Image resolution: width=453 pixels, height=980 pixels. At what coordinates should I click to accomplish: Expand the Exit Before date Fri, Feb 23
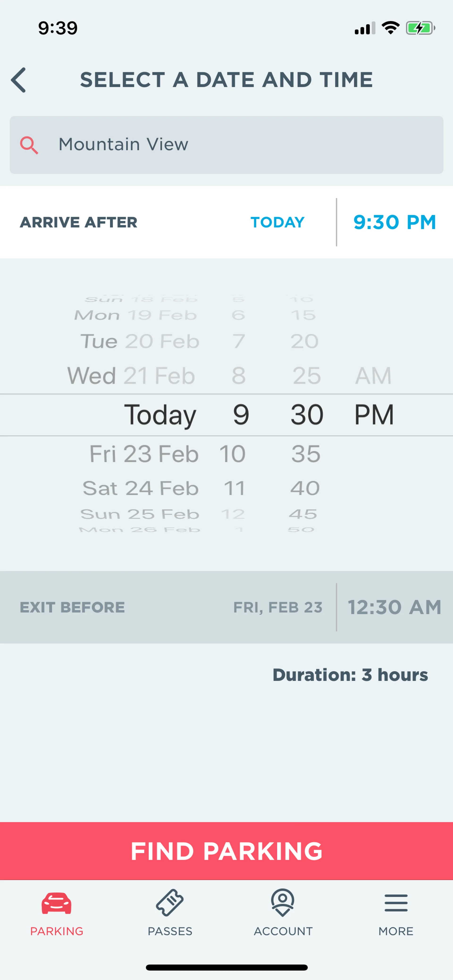click(277, 608)
